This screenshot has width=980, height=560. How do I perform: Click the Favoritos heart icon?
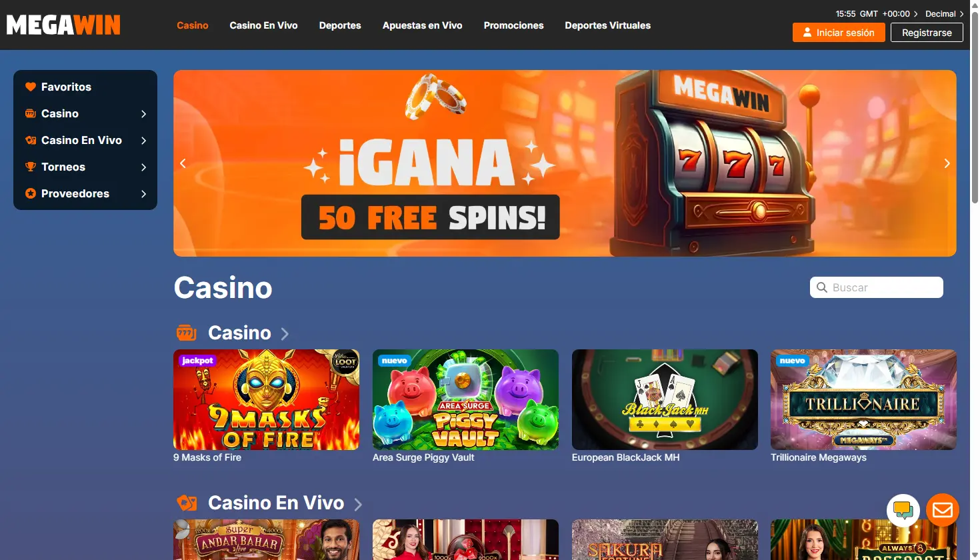31,87
